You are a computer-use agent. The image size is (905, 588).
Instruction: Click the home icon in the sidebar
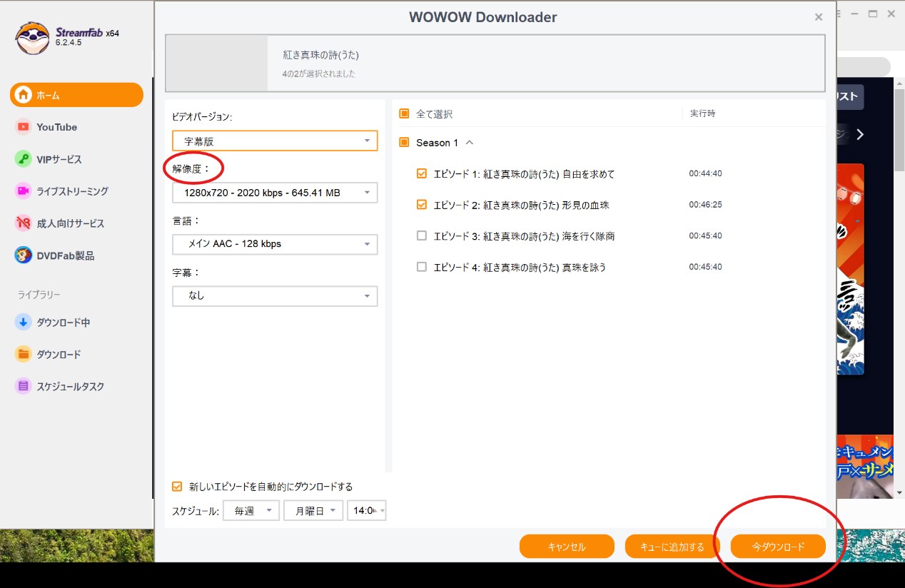(x=24, y=95)
